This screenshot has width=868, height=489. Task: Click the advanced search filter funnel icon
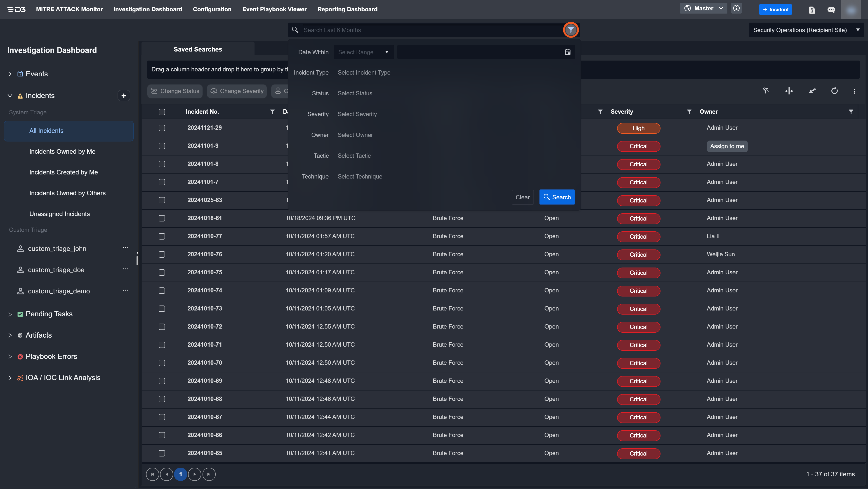[x=571, y=30]
